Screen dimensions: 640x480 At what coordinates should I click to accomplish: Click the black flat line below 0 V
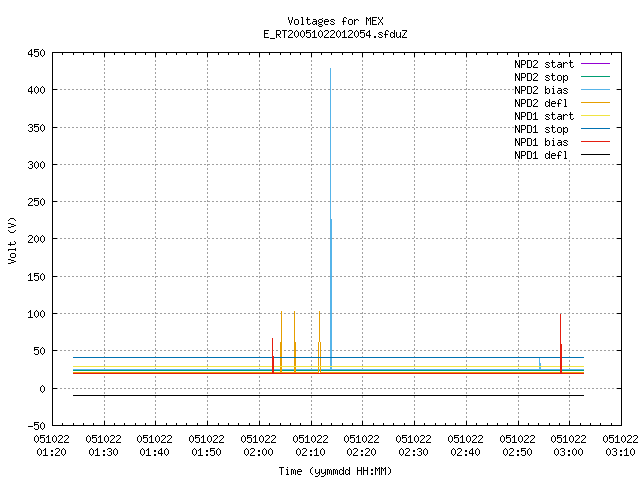[329, 396]
